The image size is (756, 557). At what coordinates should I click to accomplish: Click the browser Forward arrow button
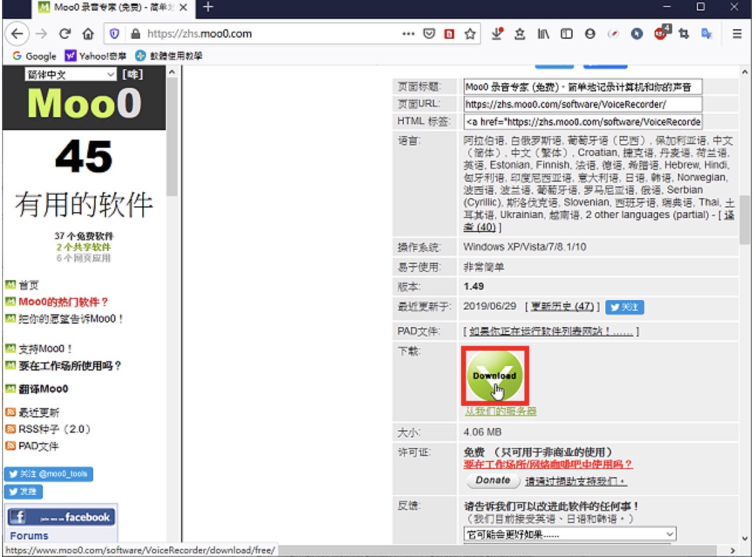[41, 34]
